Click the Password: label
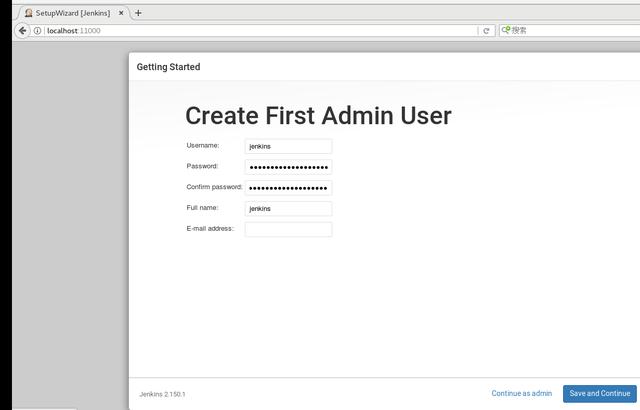Viewport: 640px width, 410px height. [202, 166]
